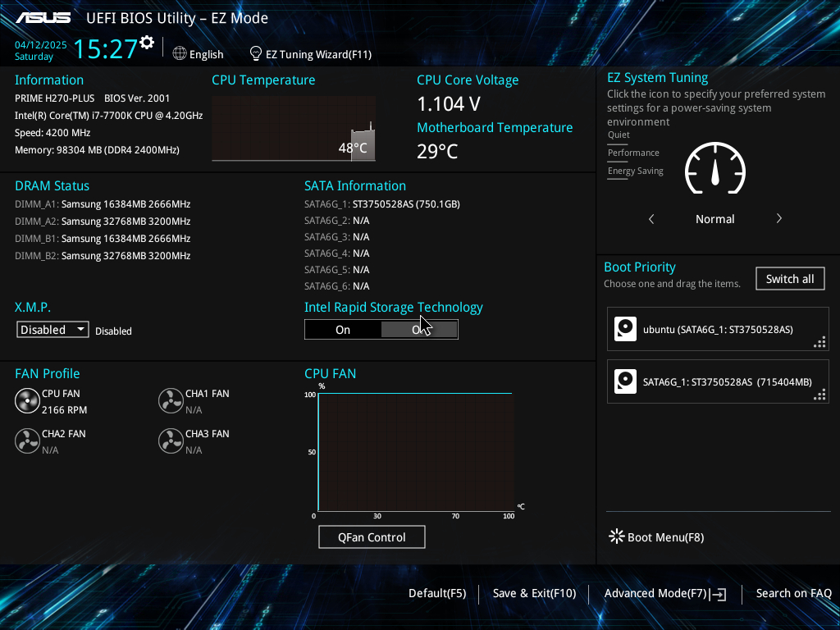Select the CHA3 FAN icon
Image resolution: width=840 pixels, height=630 pixels.
[171, 441]
